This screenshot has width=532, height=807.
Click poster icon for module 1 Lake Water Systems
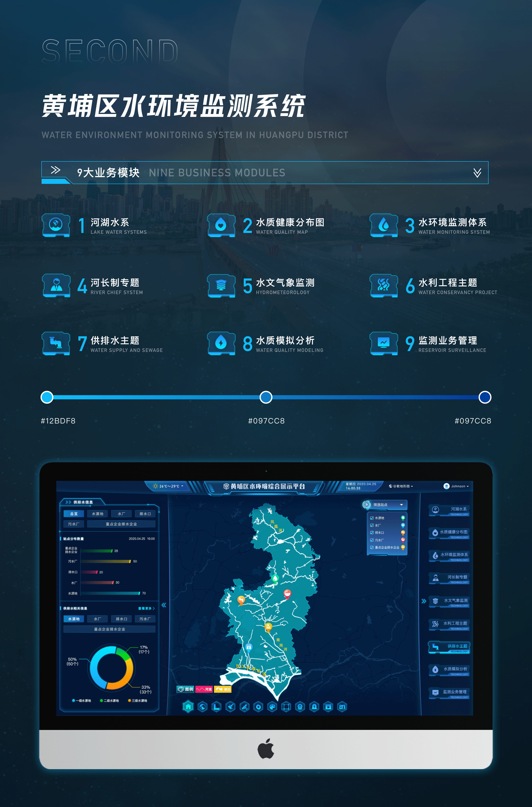(x=56, y=225)
